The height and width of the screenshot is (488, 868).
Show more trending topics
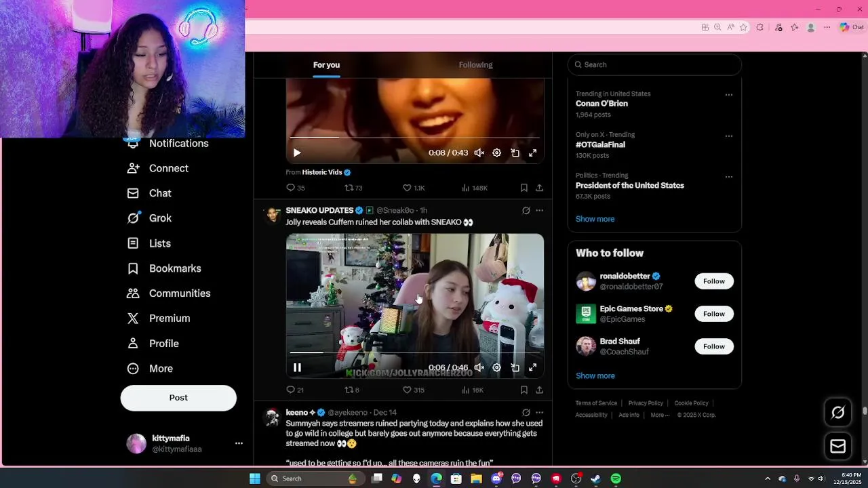(x=595, y=219)
